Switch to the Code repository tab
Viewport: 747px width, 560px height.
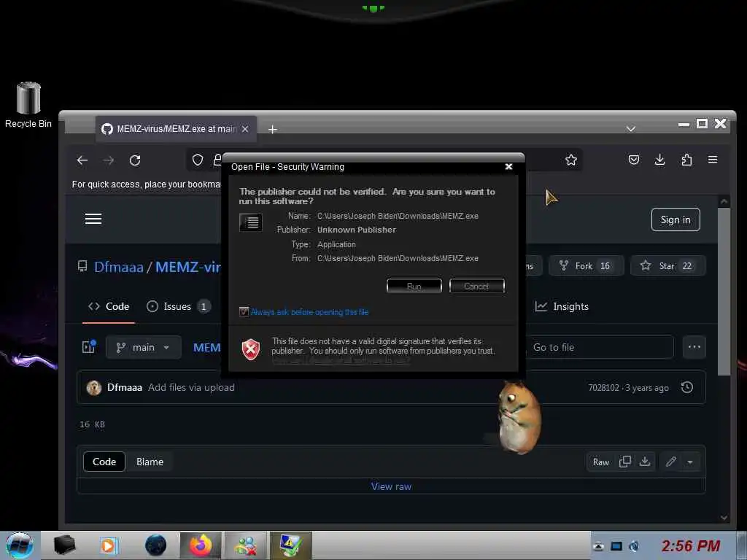coord(109,307)
